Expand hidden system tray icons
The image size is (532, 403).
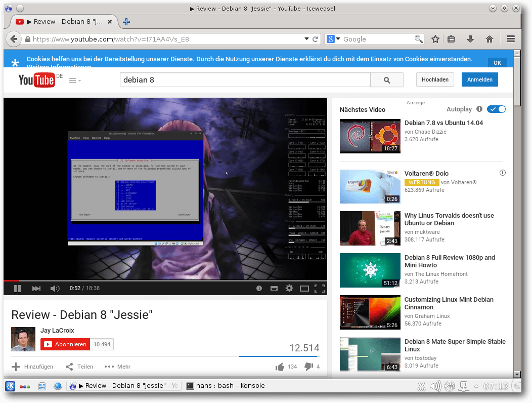pos(477,386)
